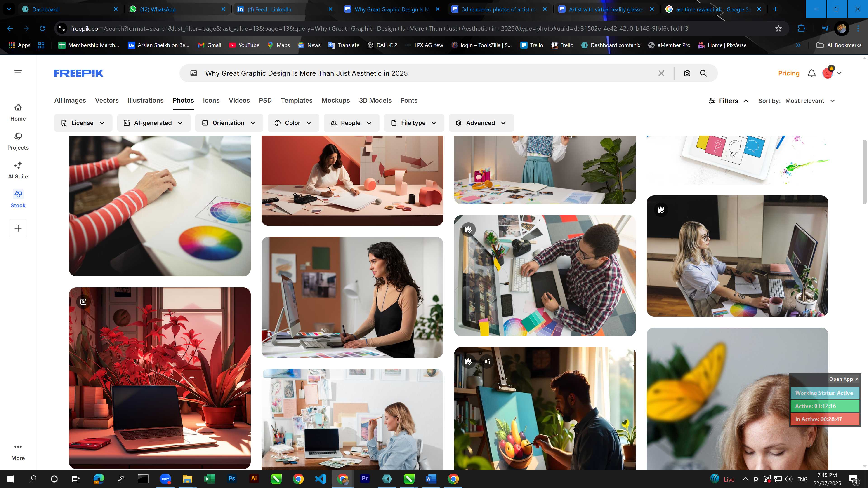Image resolution: width=868 pixels, height=488 pixels.
Task: Switch to Mockups tab
Action: click(x=336, y=100)
